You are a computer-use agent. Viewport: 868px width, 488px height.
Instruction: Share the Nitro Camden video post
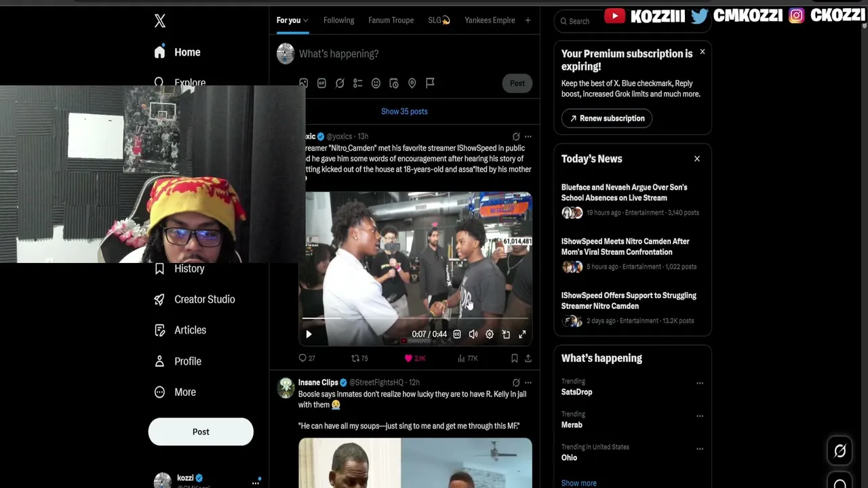coord(528,358)
